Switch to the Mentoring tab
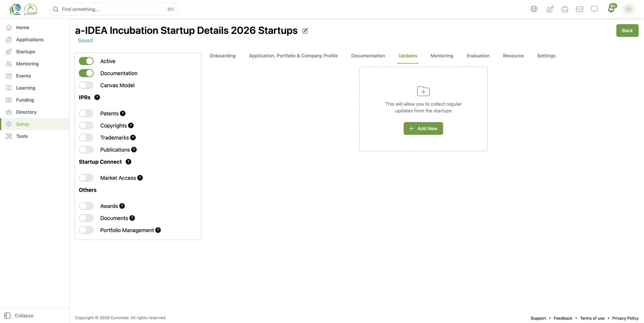The image size is (644, 323). pyautogui.click(x=442, y=56)
